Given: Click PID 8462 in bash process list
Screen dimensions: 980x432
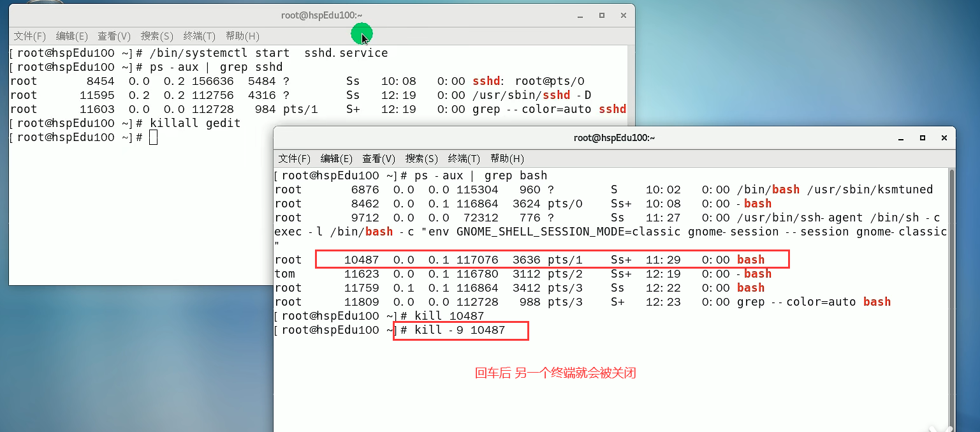Looking at the screenshot, I should click(365, 204).
